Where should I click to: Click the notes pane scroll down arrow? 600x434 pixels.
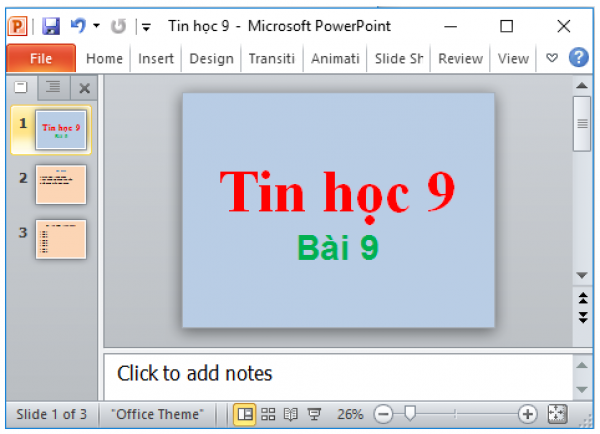(582, 390)
